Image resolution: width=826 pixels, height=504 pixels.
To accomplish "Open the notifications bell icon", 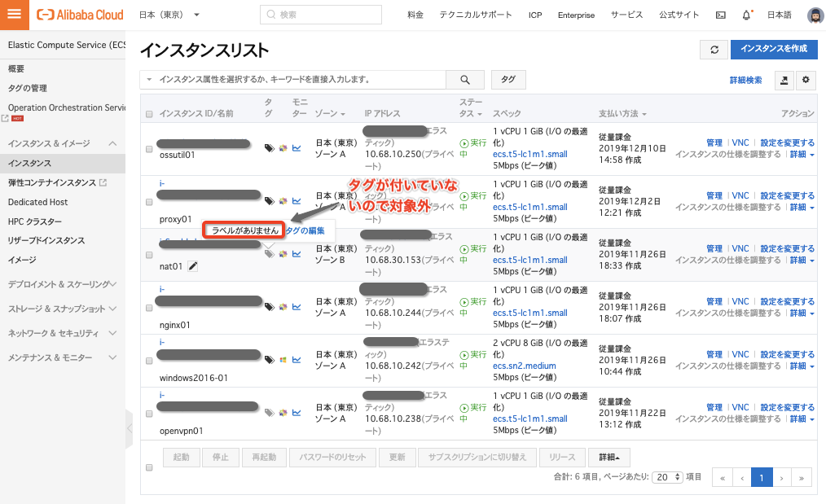I will [747, 15].
